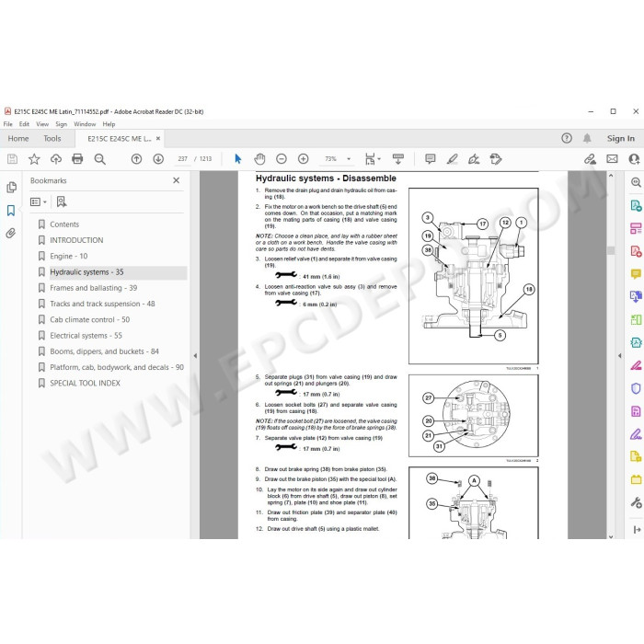Click the vertical scrollbar thumb

(x=611, y=250)
